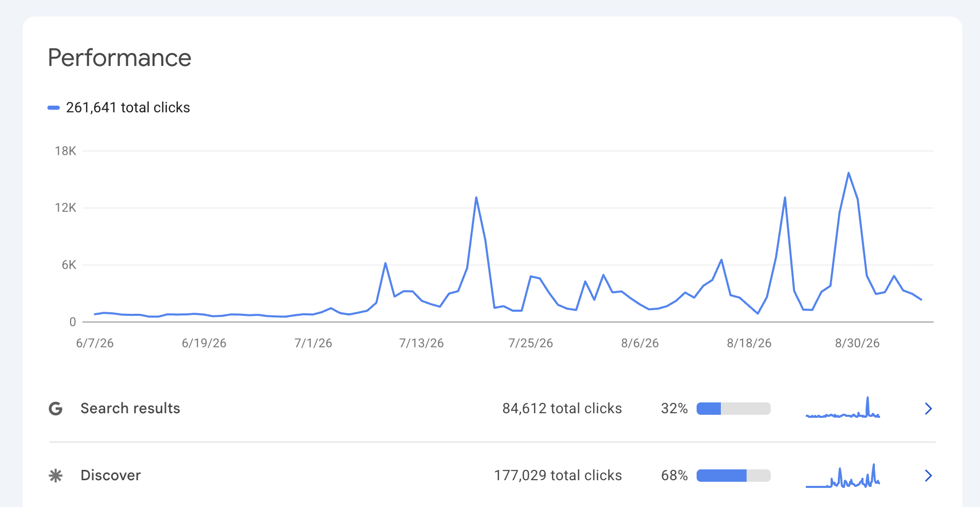Click the 32% label
Viewport: 980px width, 507px height.
(674, 409)
